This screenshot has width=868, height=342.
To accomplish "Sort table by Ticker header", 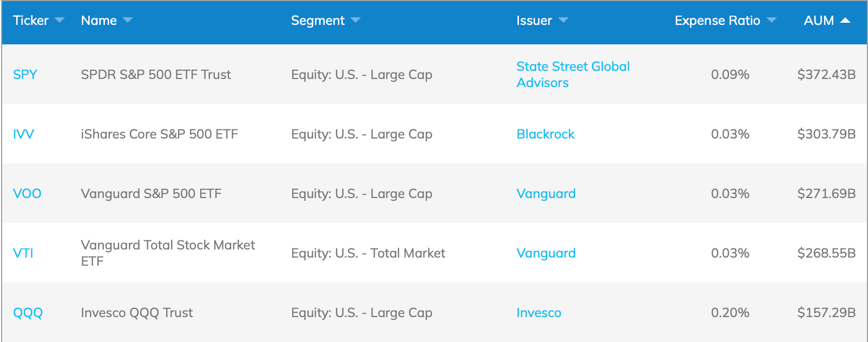I will pos(31,21).
